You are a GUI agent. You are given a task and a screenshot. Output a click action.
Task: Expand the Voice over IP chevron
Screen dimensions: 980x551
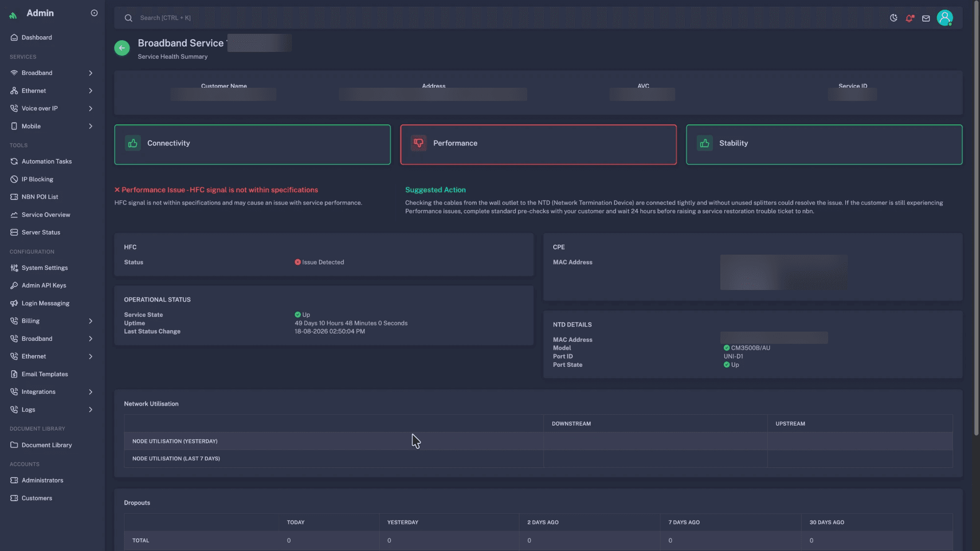click(91, 109)
